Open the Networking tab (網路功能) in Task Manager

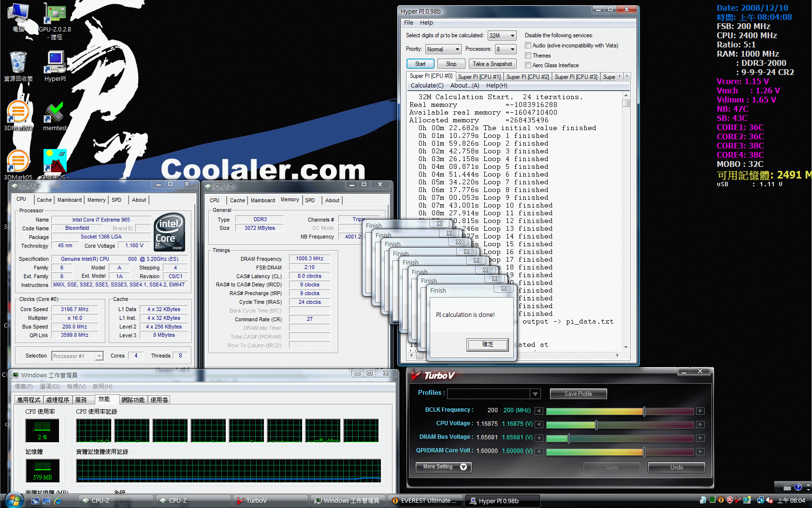click(x=133, y=400)
